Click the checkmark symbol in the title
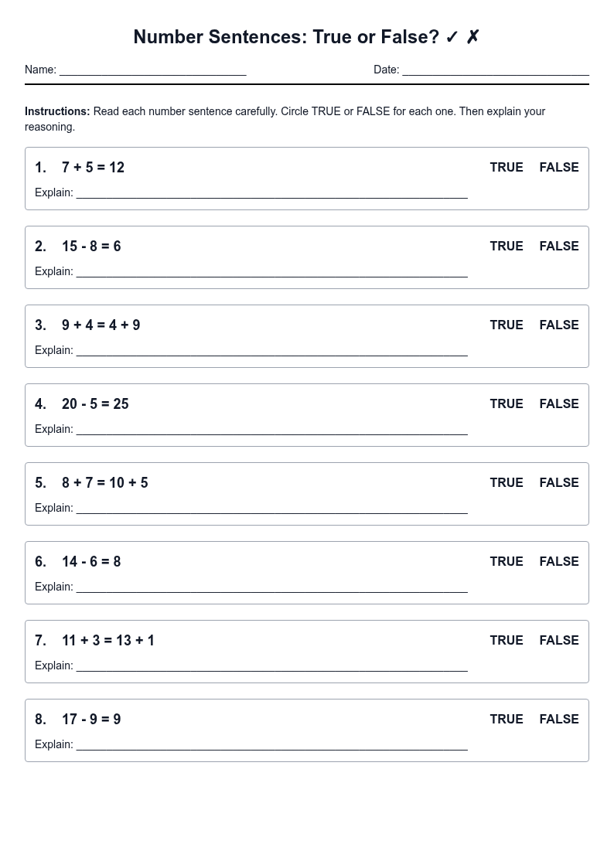Screen dimensions: 614x868 tap(452, 37)
